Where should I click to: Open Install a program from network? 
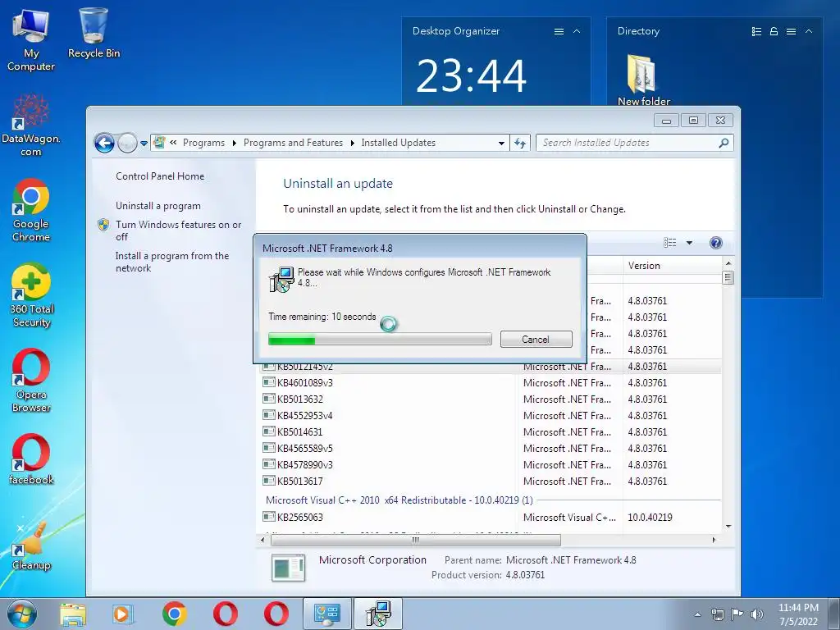click(172, 262)
